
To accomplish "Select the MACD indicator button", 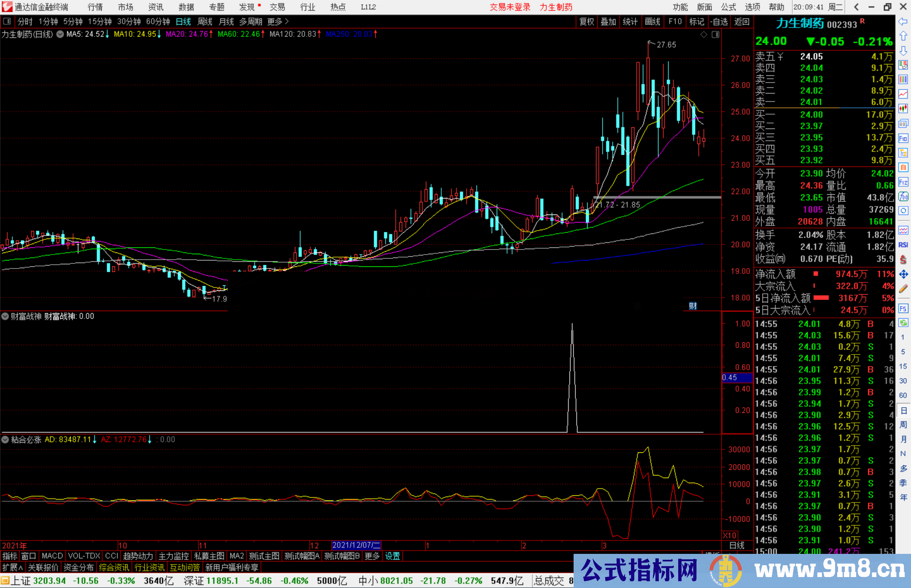I will (x=52, y=556).
